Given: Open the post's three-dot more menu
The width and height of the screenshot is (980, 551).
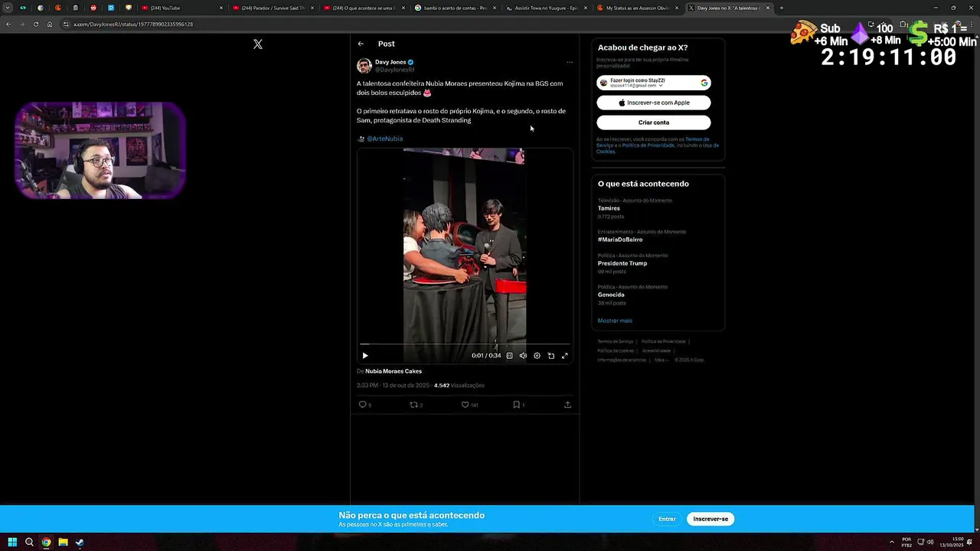Looking at the screenshot, I should coord(569,62).
